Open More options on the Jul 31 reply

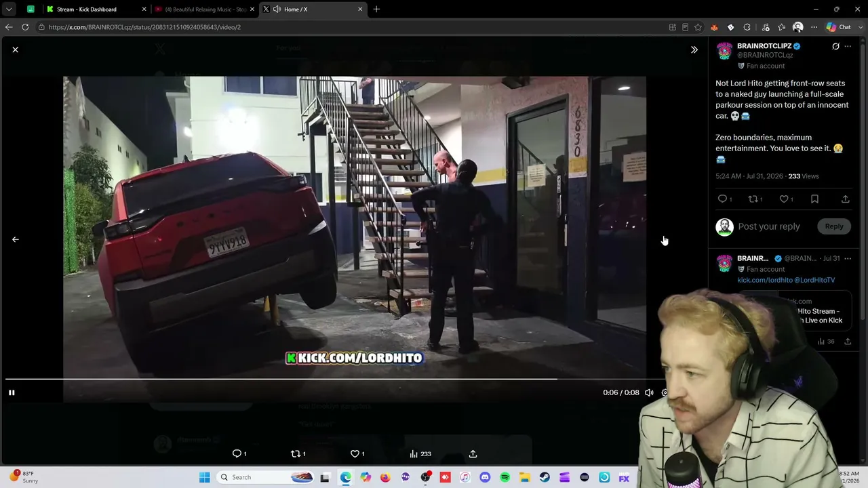tap(848, 258)
